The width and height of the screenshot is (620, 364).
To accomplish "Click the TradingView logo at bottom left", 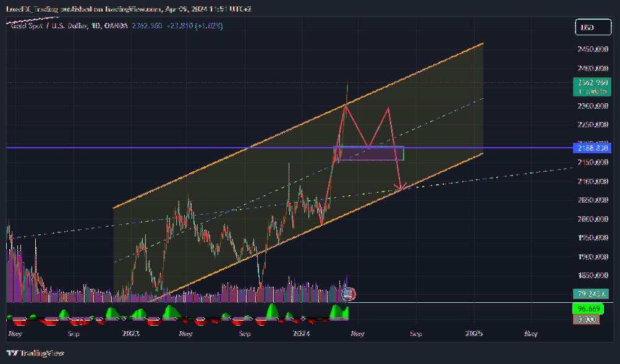I will pyautogui.click(x=35, y=353).
